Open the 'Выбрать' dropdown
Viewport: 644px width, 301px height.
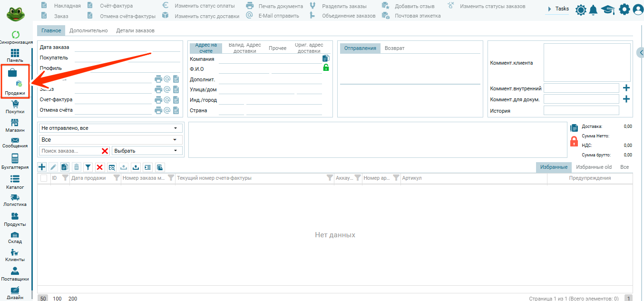coord(147,151)
